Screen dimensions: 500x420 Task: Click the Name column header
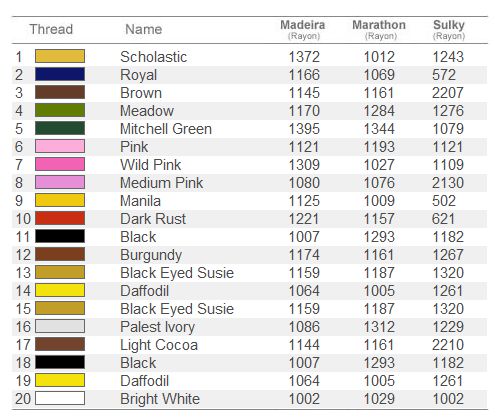tap(144, 29)
